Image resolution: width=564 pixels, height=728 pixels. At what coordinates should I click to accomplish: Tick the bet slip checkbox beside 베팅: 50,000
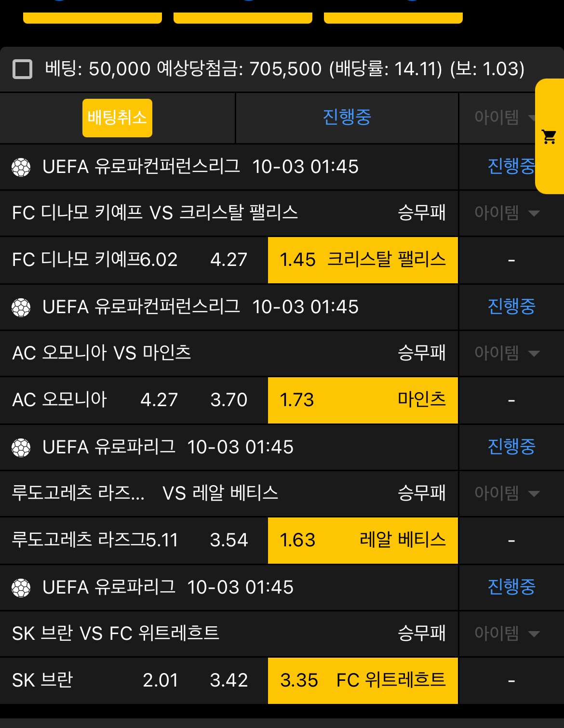coord(22,69)
